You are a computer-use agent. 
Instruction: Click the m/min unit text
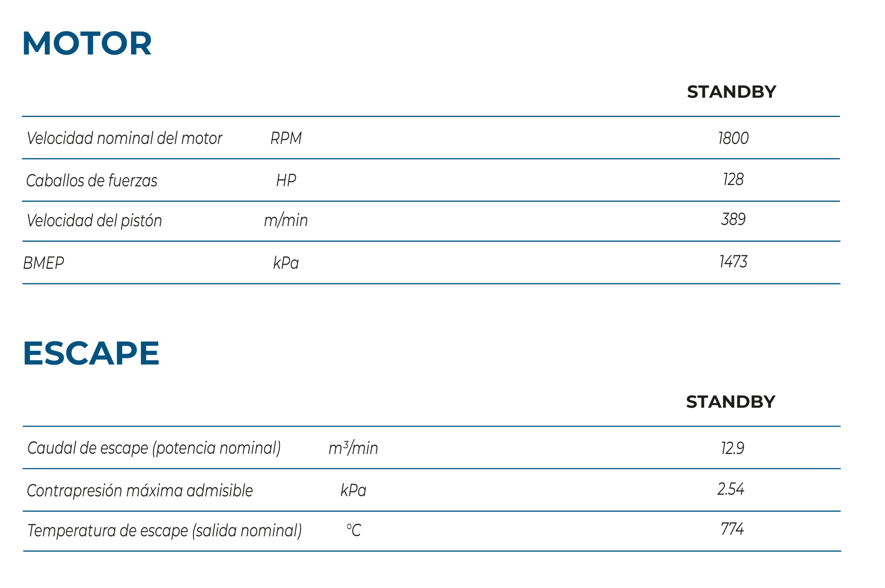click(286, 220)
